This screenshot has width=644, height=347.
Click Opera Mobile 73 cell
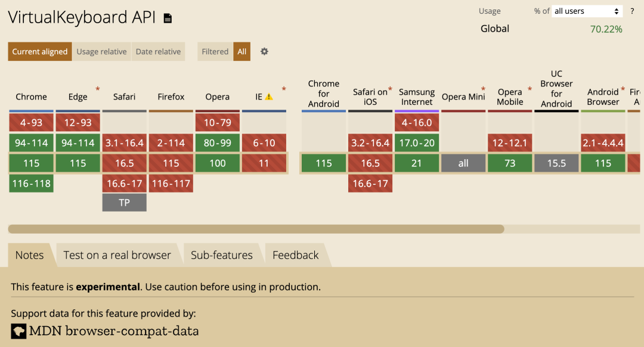[x=510, y=163]
